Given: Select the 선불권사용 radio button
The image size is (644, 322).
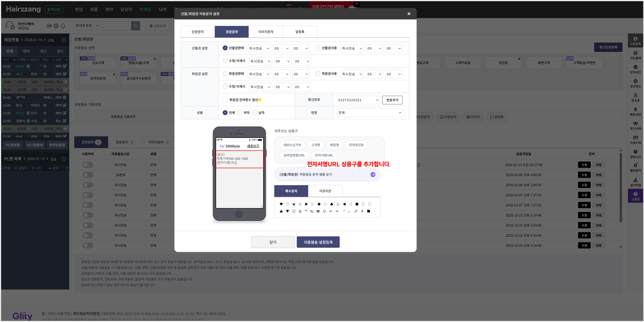Looking at the screenshot, I should click(x=318, y=48).
